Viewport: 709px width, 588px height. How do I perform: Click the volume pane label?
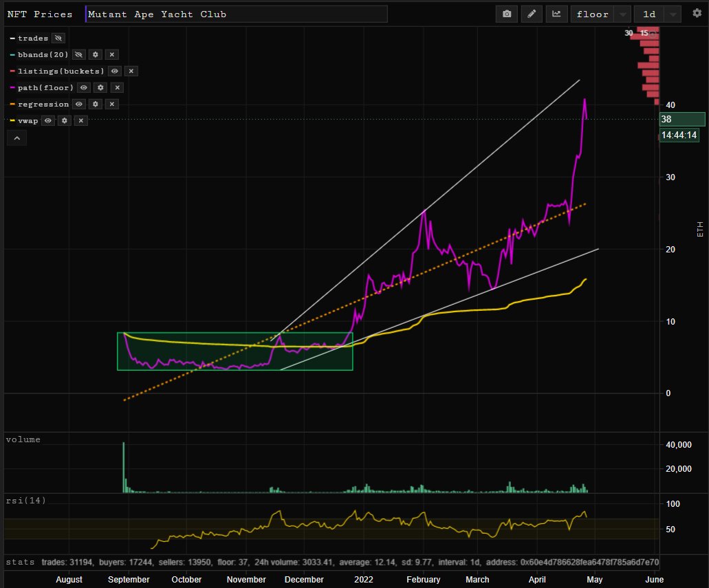pyautogui.click(x=23, y=439)
